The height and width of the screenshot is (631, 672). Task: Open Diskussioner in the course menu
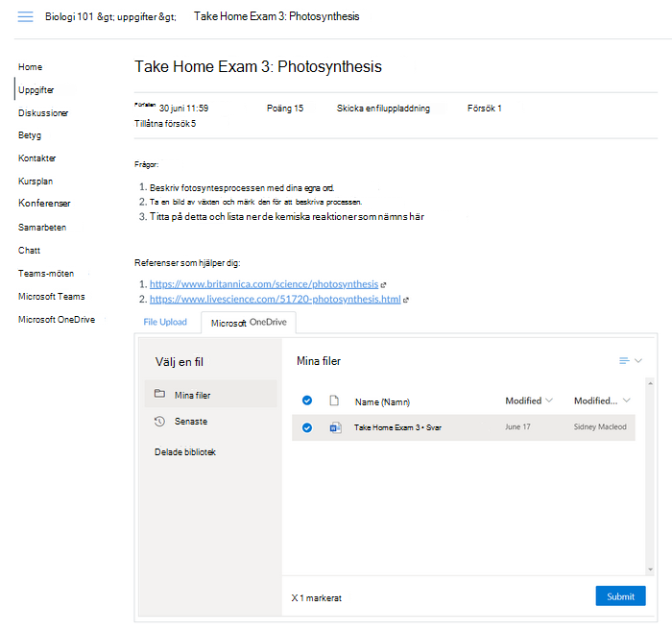point(43,113)
